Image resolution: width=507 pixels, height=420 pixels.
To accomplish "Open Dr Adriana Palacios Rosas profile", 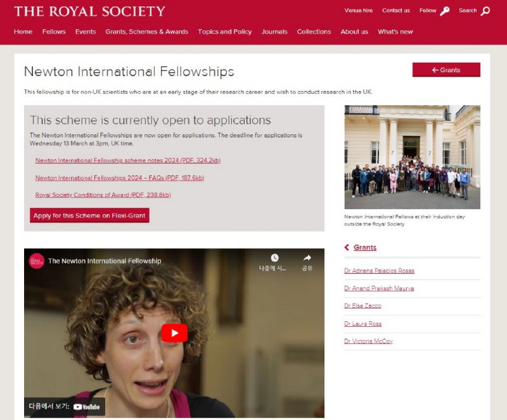I will 379,270.
